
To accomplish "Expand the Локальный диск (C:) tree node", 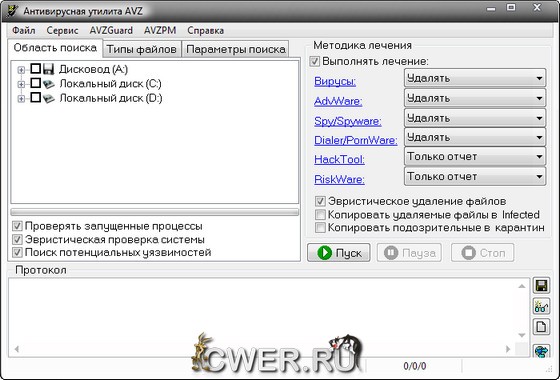I will point(21,84).
